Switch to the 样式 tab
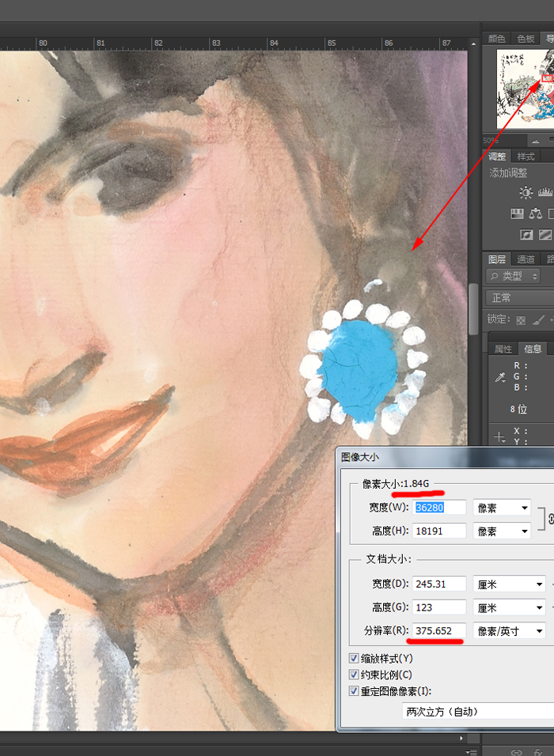The image size is (554, 756). click(526, 157)
